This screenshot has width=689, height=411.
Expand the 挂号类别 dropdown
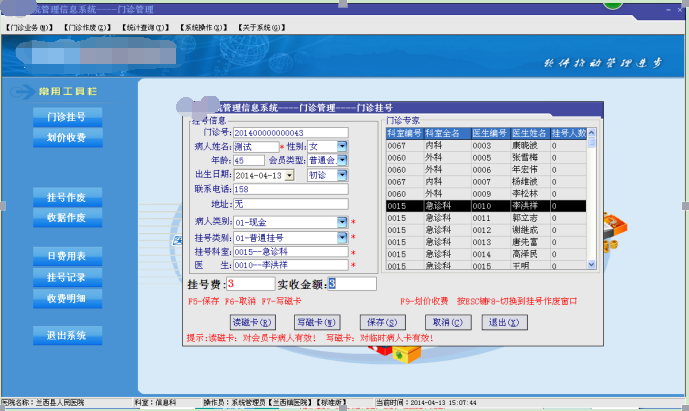pyautogui.click(x=342, y=237)
